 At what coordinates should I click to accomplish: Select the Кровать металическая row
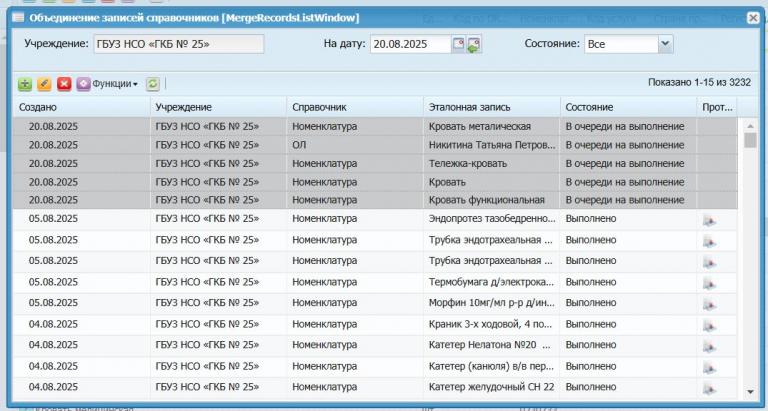tap(375, 126)
